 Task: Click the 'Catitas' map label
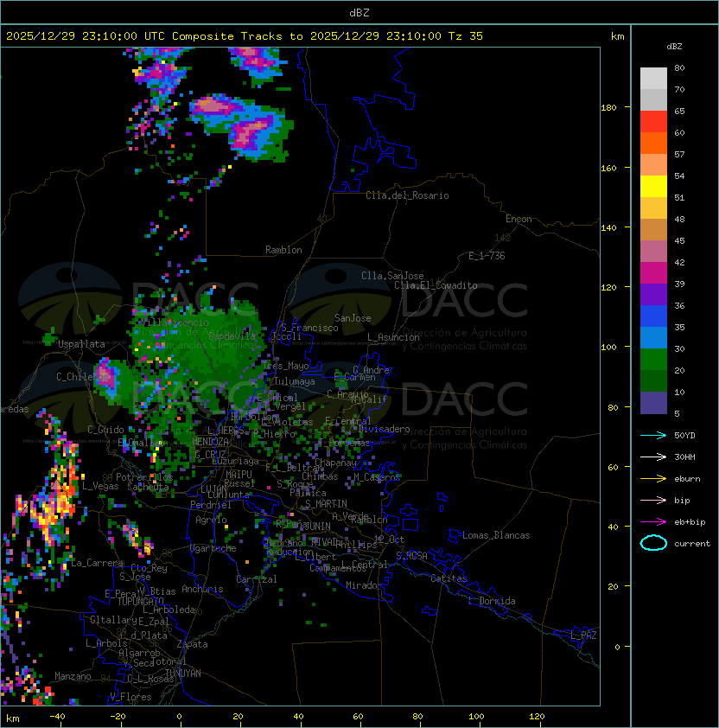coord(449,578)
